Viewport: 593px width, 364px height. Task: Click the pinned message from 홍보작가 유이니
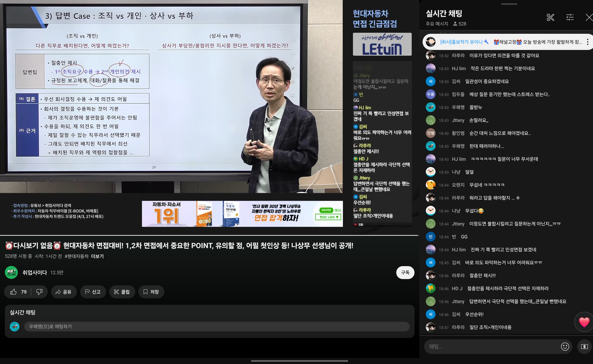[508, 42]
